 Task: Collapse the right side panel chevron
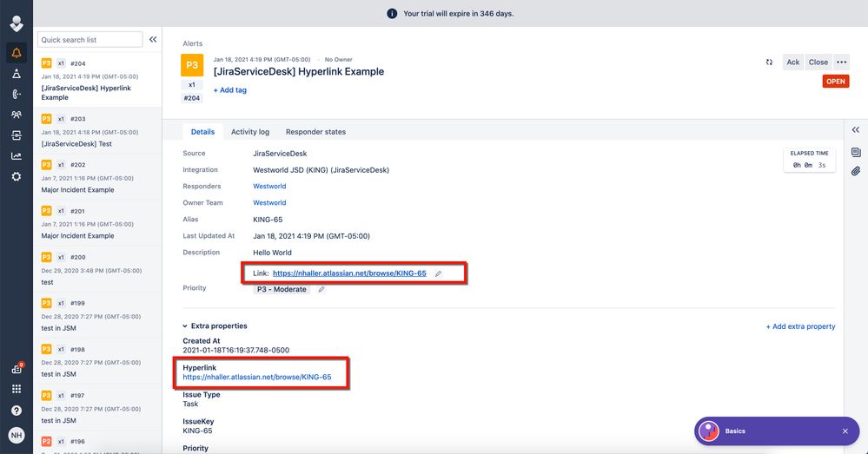pyautogui.click(x=856, y=130)
